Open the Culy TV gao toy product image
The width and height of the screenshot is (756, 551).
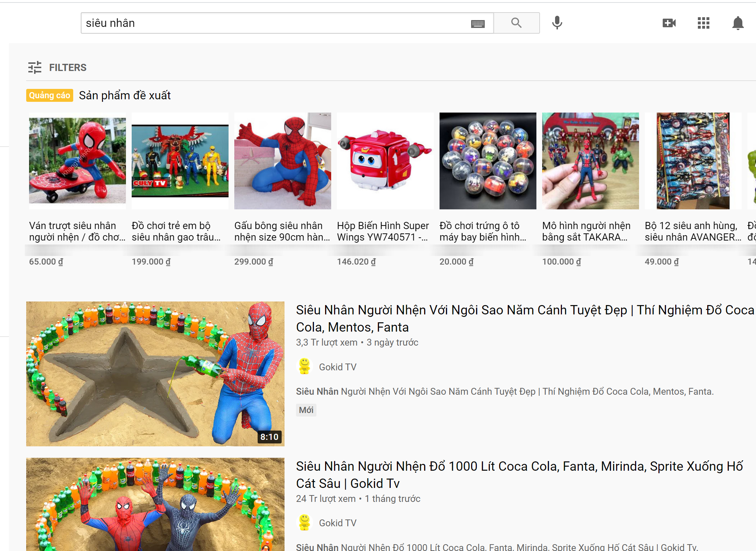[x=180, y=161]
